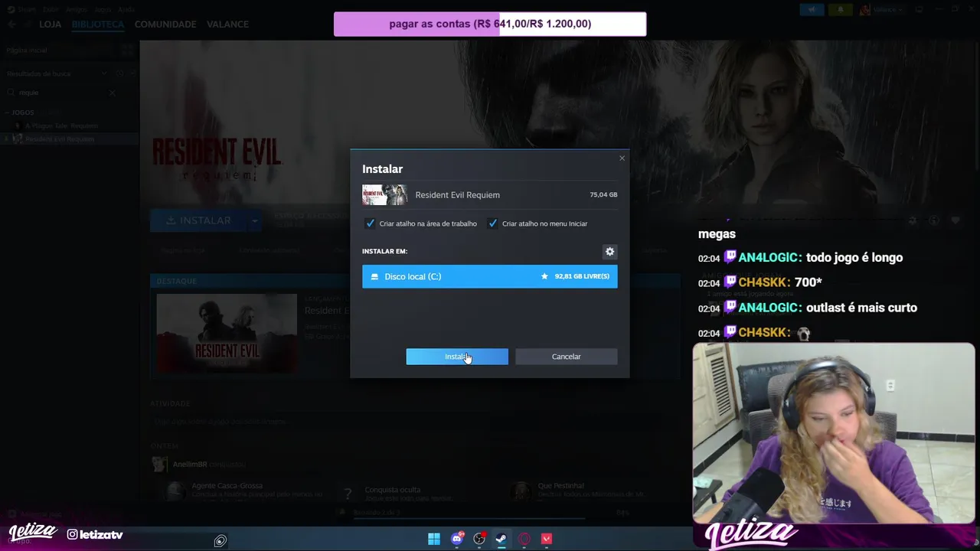Expand the Resultados da busca dropdown

pyautogui.click(x=103, y=73)
